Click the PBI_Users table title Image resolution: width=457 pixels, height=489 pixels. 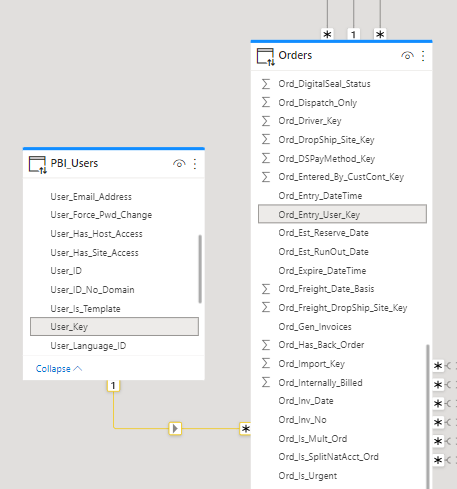(x=74, y=163)
